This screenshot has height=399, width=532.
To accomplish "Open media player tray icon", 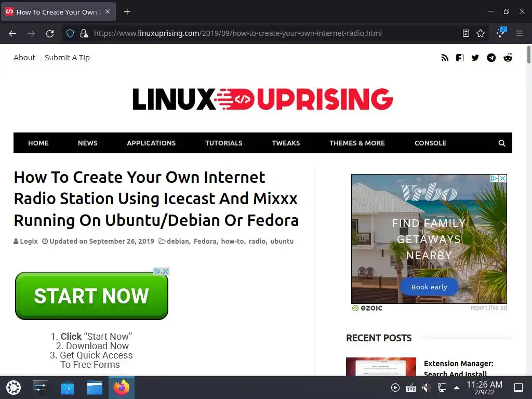I will tap(395, 388).
